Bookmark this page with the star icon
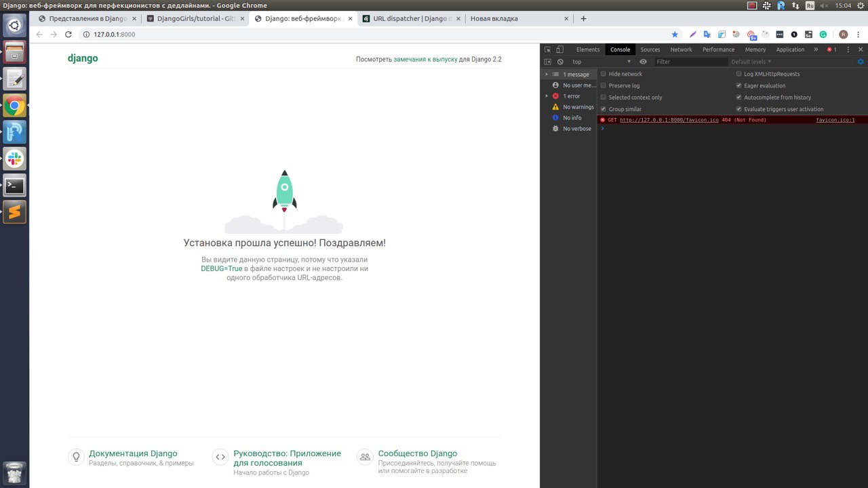This screenshot has height=488, width=868. (x=675, y=35)
